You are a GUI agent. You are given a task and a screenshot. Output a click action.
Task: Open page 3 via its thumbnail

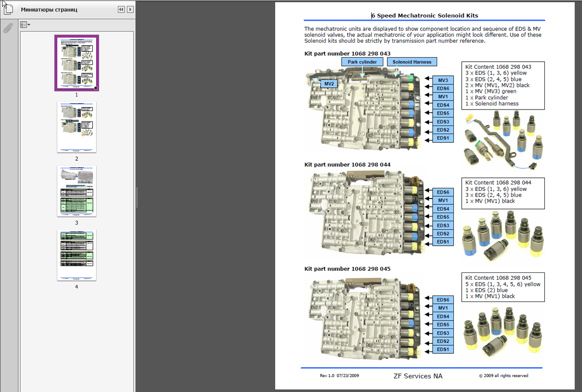tap(76, 191)
